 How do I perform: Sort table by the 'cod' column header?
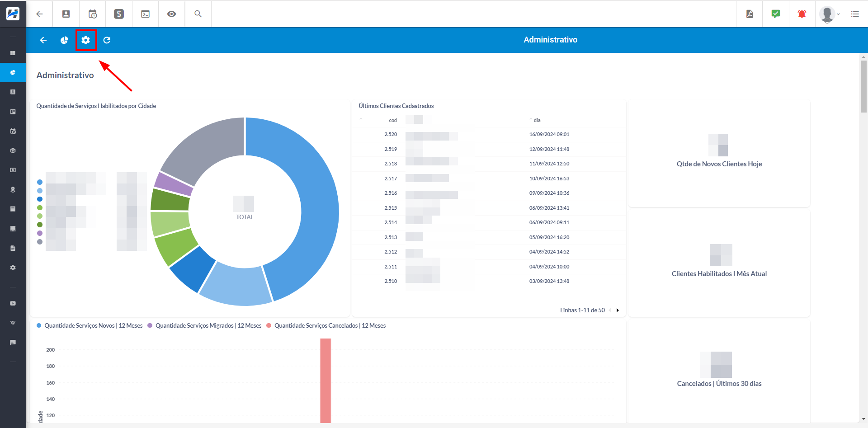click(393, 120)
